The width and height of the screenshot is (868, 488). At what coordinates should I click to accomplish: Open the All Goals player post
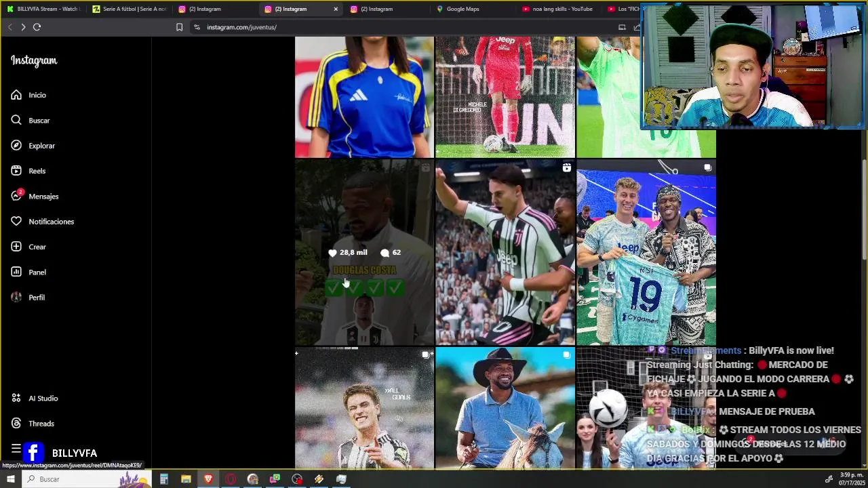[364, 409]
